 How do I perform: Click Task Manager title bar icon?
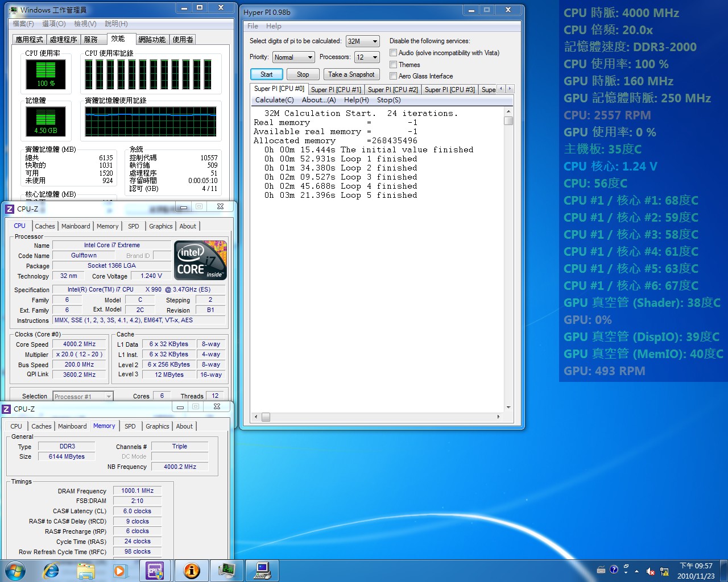[14, 10]
